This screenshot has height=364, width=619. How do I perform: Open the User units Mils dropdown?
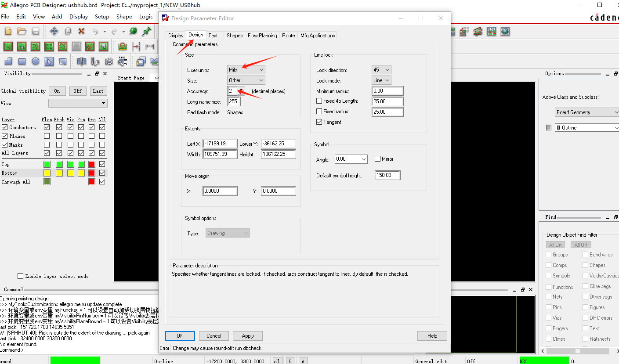tap(246, 69)
